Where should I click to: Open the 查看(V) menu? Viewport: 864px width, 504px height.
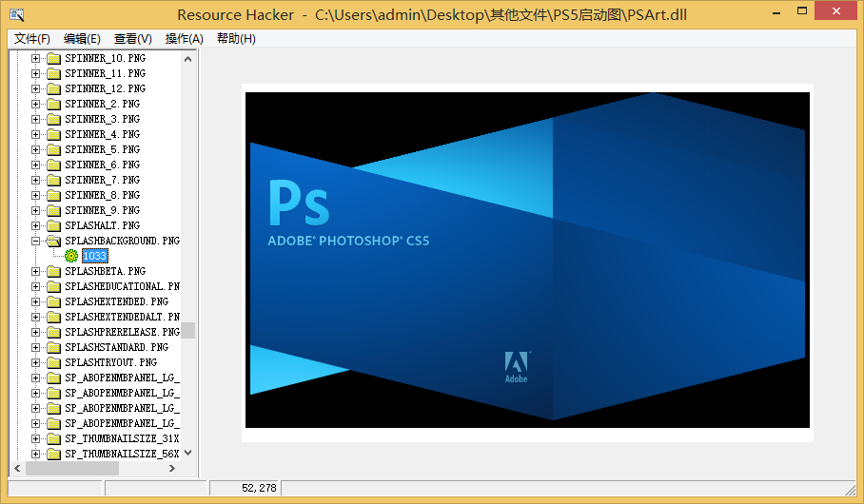(x=133, y=39)
